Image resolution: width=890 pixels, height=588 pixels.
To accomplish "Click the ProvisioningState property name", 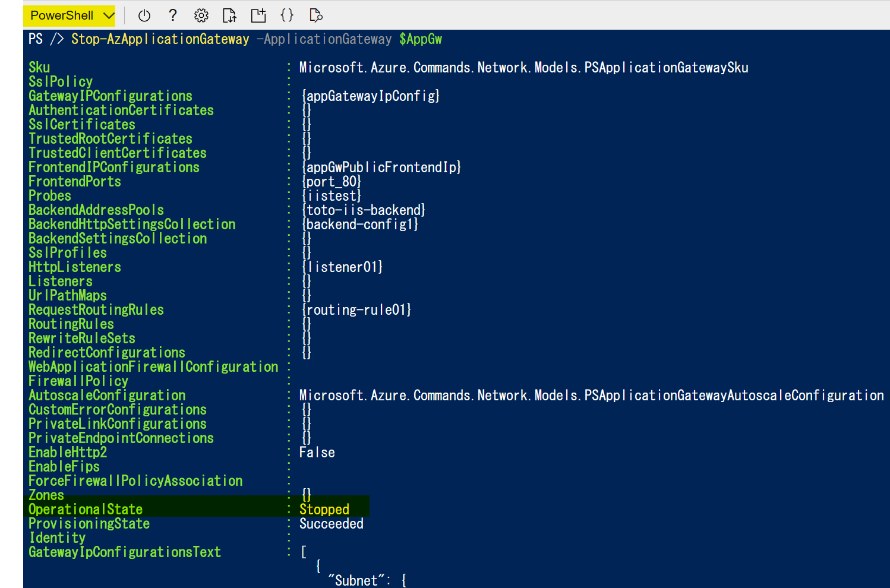I will click(89, 524).
